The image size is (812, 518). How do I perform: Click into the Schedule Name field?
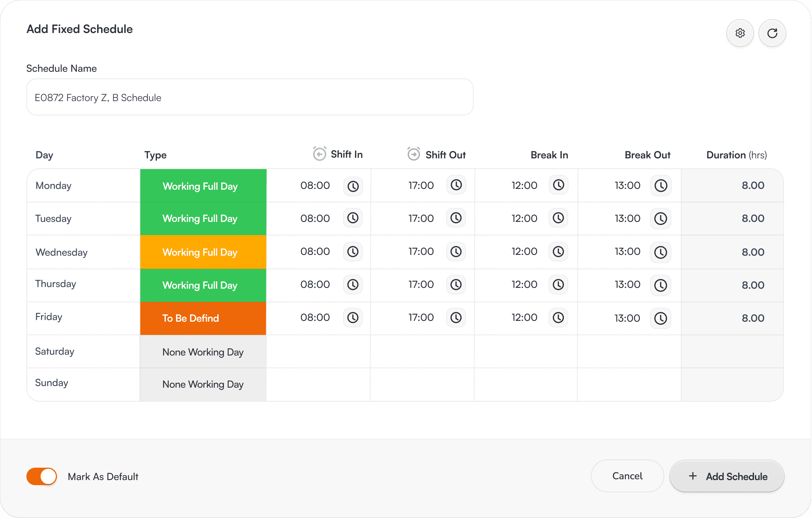tap(249, 97)
